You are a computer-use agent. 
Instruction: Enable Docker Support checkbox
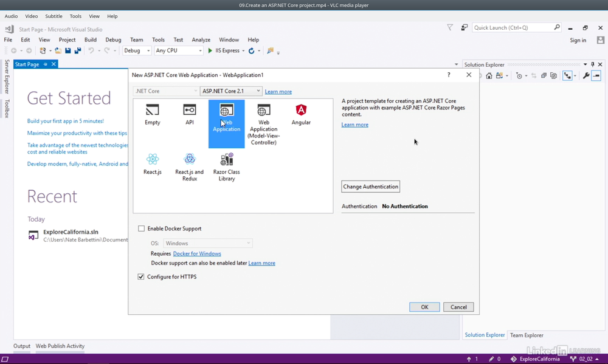coord(141,228)
